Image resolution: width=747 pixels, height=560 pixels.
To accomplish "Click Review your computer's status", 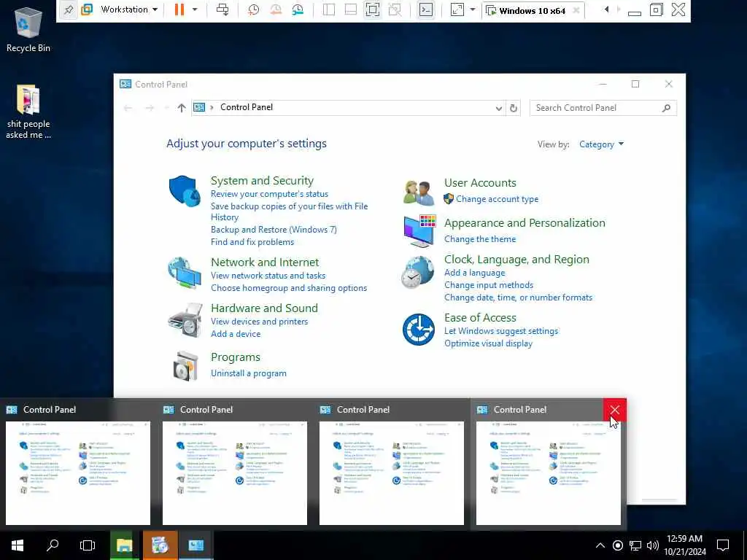I will 269,194.
